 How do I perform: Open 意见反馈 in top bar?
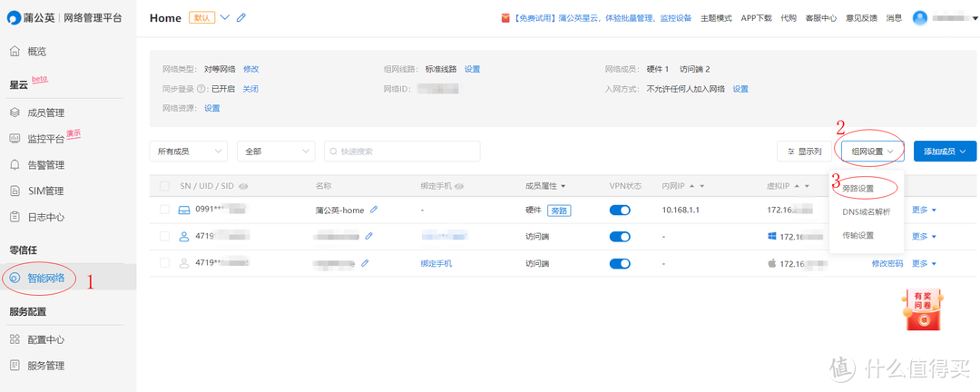point(862,18)
